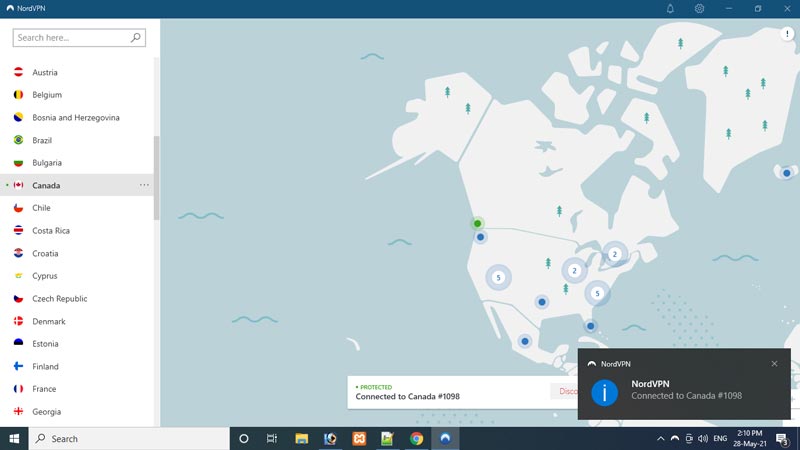Open the Windows Action Center notifications
The image size is (800, 450).
click(783, 439)
